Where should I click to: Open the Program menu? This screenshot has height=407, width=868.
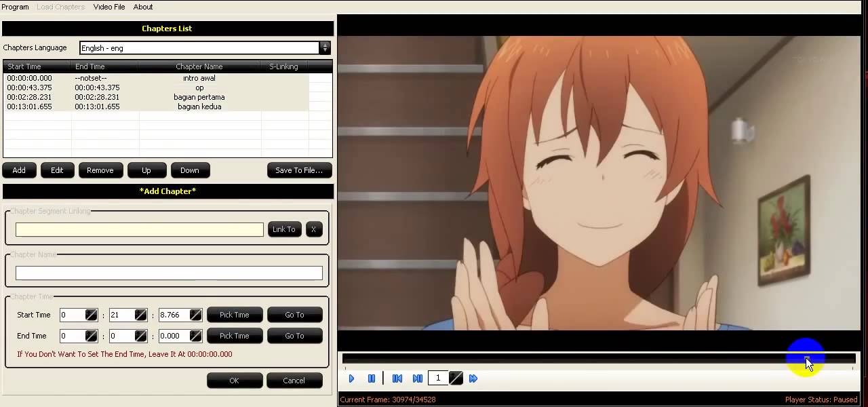[x=15, y=7]
